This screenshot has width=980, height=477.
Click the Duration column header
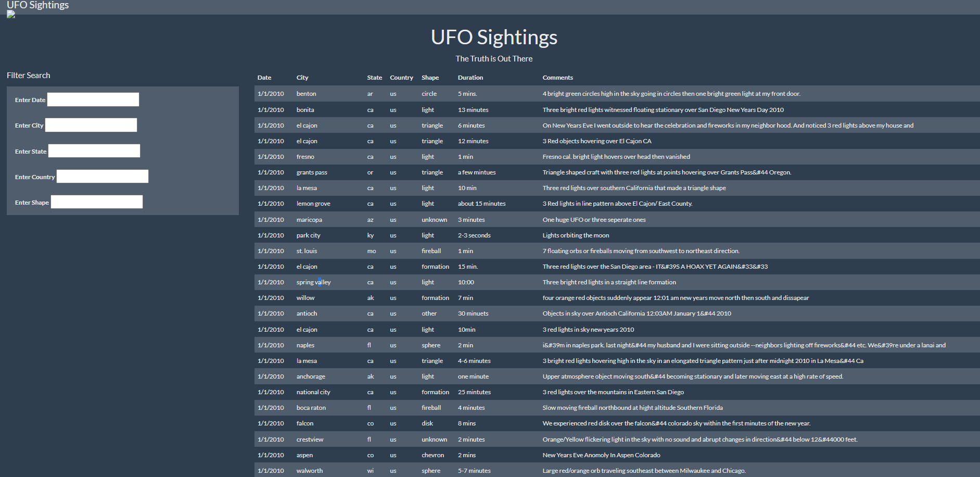coord(470,77)
